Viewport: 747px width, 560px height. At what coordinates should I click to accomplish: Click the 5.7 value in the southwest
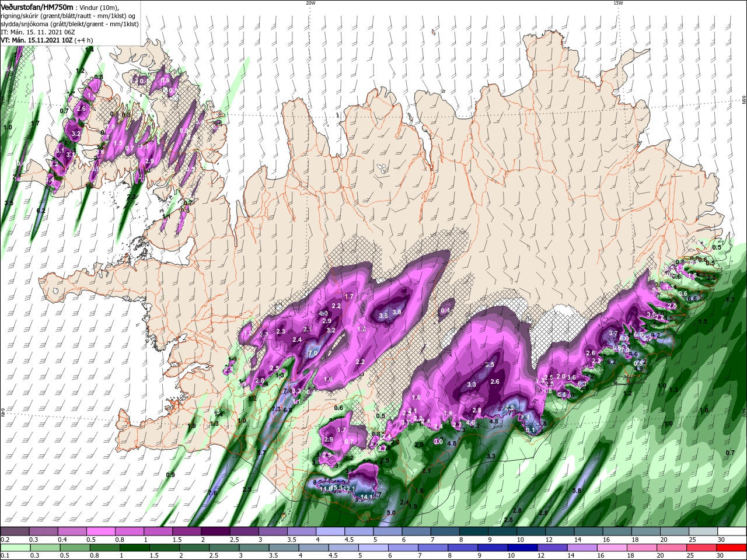261,453
